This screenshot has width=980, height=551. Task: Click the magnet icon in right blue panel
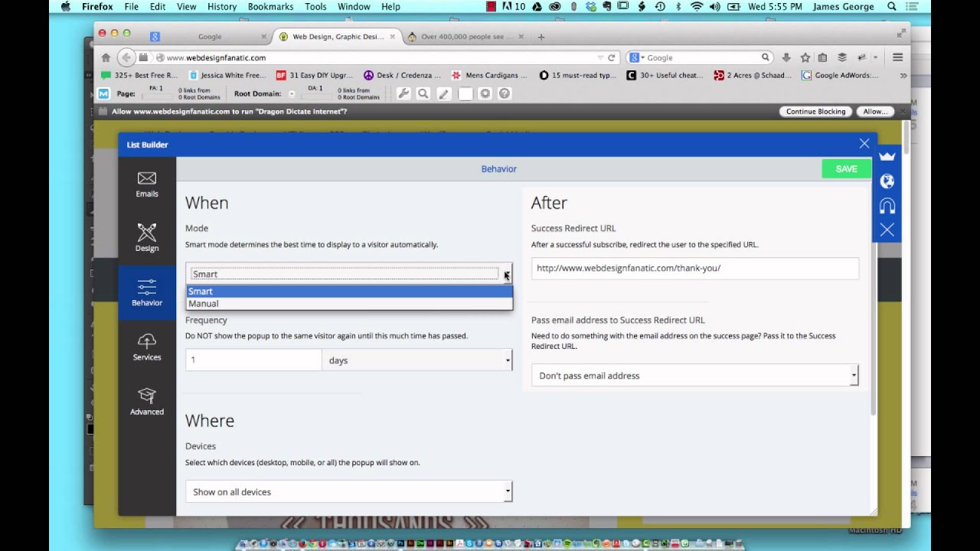887,206
